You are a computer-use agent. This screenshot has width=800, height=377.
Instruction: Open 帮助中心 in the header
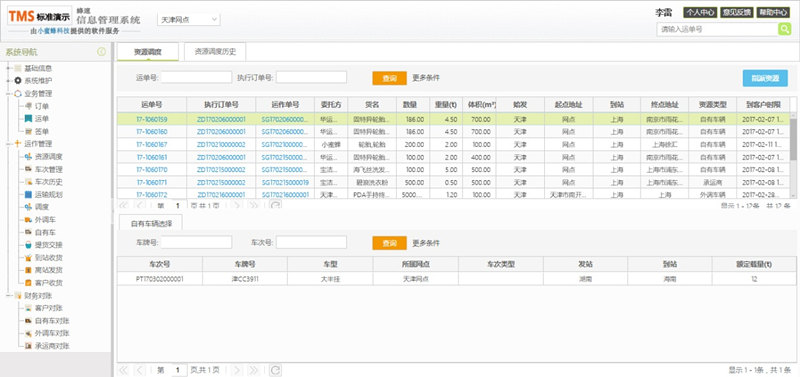[x=773, y=12]
